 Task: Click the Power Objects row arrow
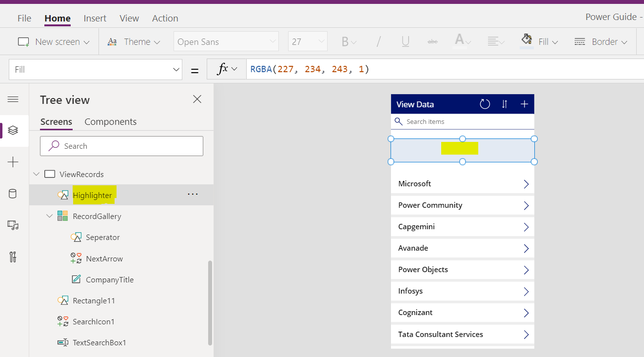tap(526, 270)
